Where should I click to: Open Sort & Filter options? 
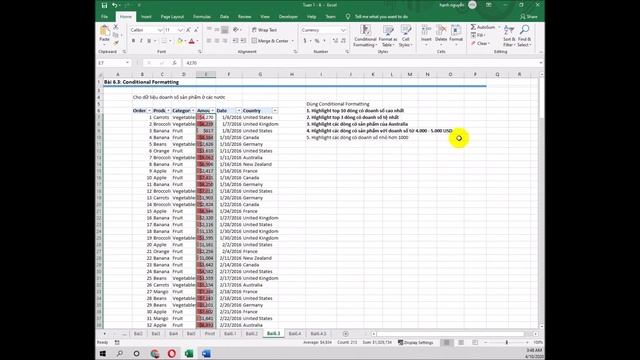point(509,36)
